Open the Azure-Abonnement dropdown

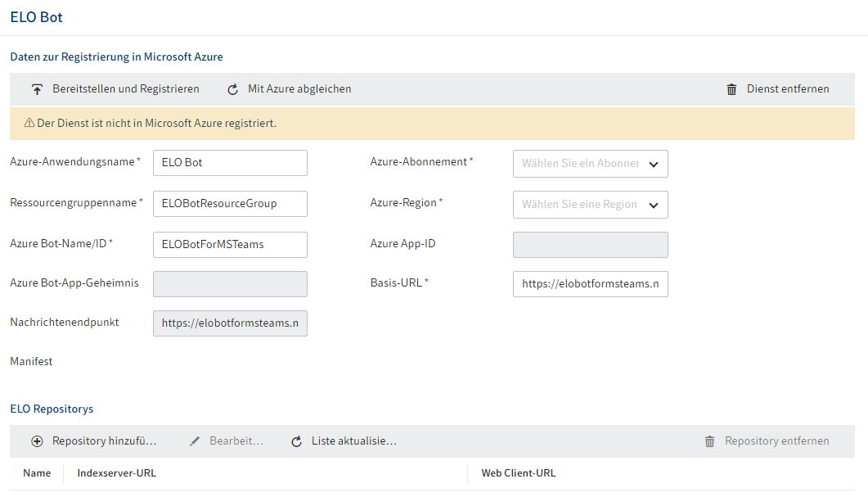point(590,164)
